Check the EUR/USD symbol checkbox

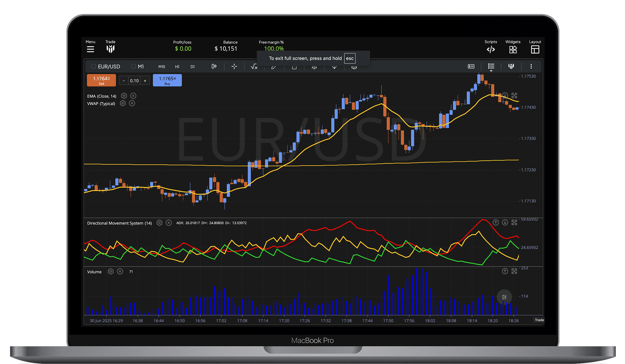(94, 66)
